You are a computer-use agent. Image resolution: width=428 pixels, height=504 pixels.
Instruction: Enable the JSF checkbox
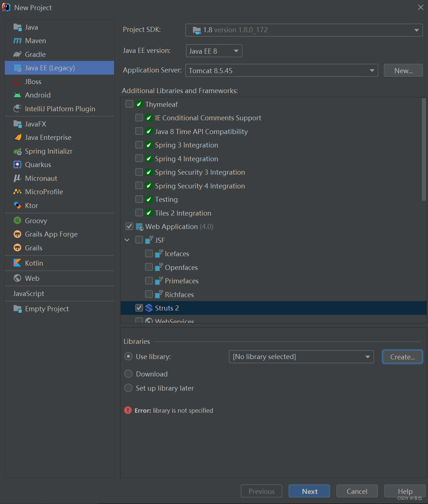click(x=139, y=240)
